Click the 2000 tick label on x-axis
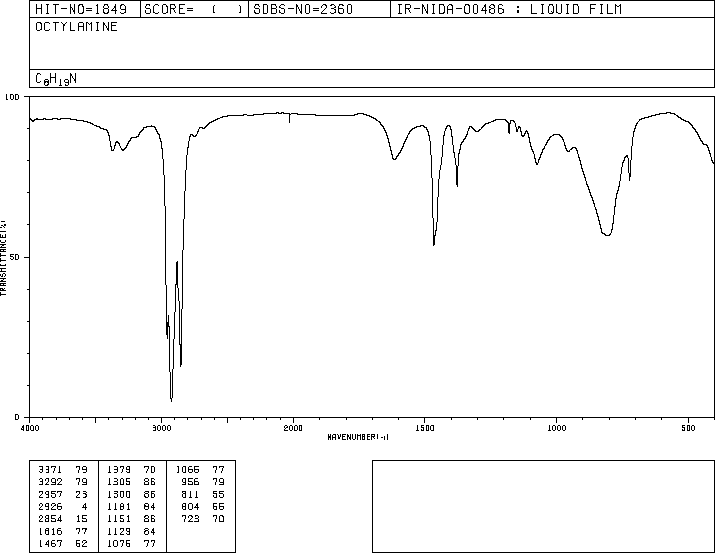This screenshot has width=715, height=553. [293, 428]
